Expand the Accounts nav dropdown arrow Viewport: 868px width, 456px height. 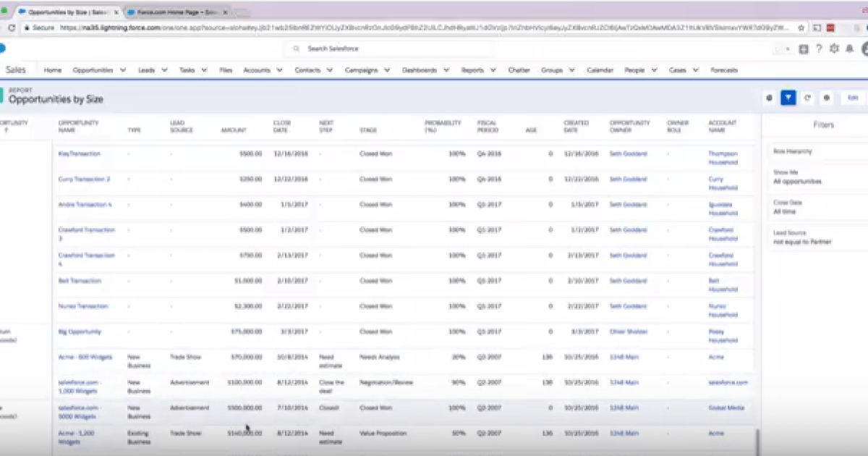click(x=280, y=70)
